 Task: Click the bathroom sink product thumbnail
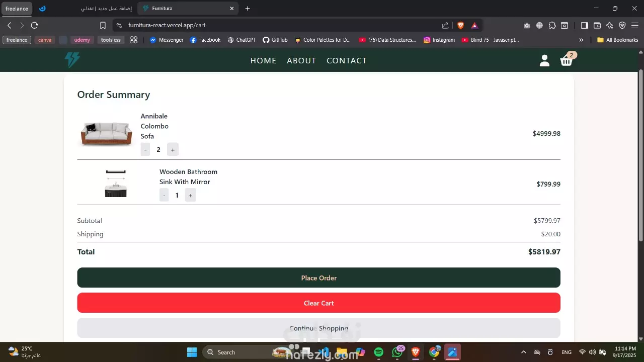point(116,184)
